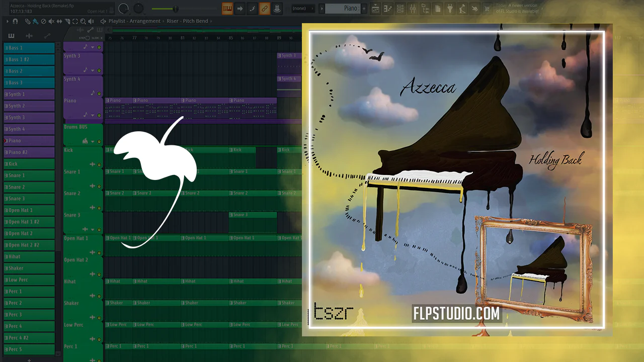The height and width of the screenshot is (362, 644).
Task: Select the Draw pencil tool in playlist toolbar
Action: point(28,21)
